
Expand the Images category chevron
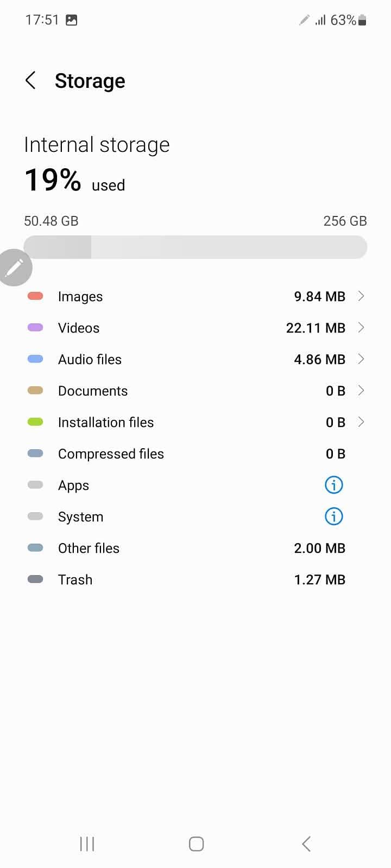pos(361,296)
